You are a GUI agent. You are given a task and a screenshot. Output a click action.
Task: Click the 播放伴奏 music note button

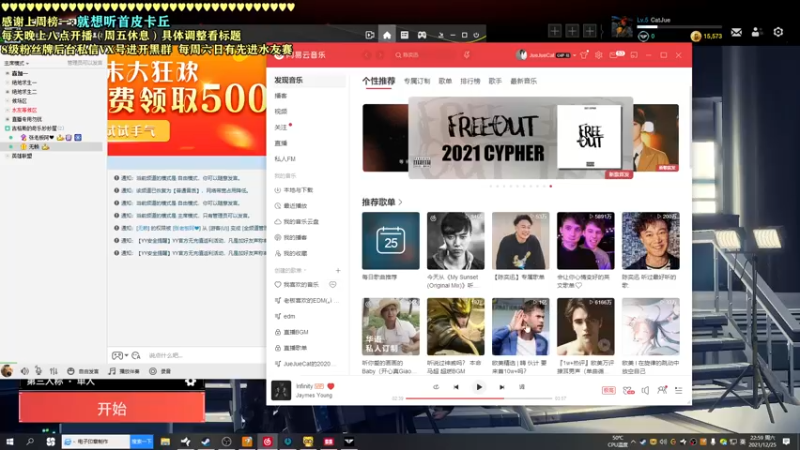[x=124, y=371]
